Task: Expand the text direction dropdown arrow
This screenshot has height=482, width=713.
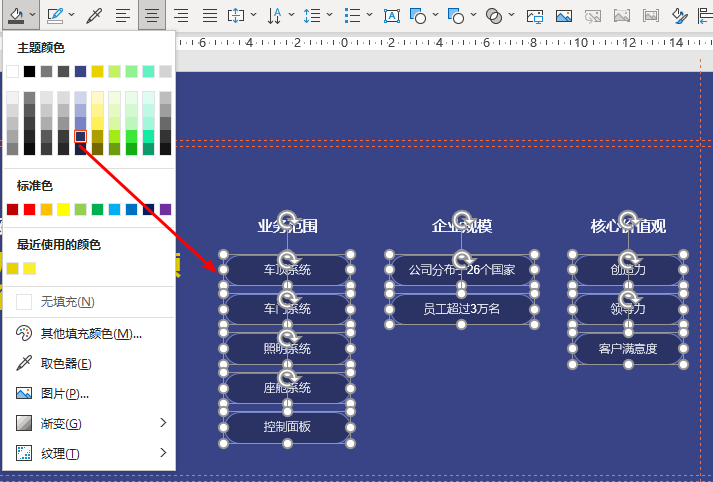Action: [x=291, y=15]
